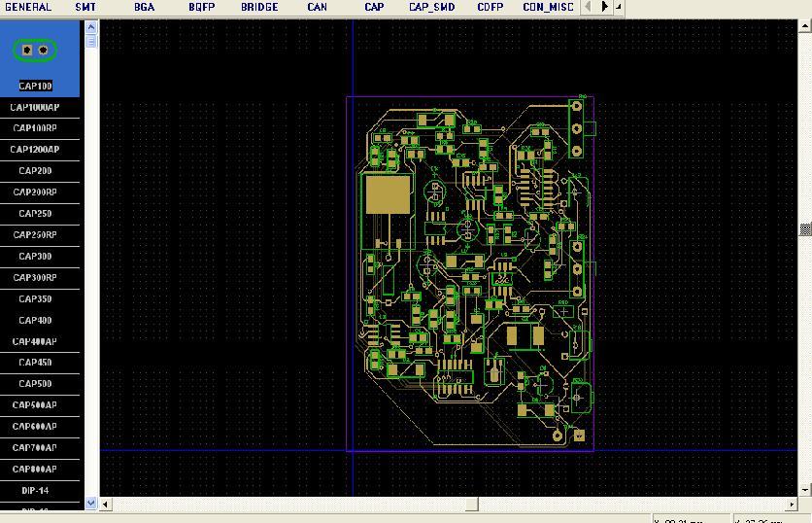Switch to the SMT library tab

pyautogui.click(x=85, y=7)
